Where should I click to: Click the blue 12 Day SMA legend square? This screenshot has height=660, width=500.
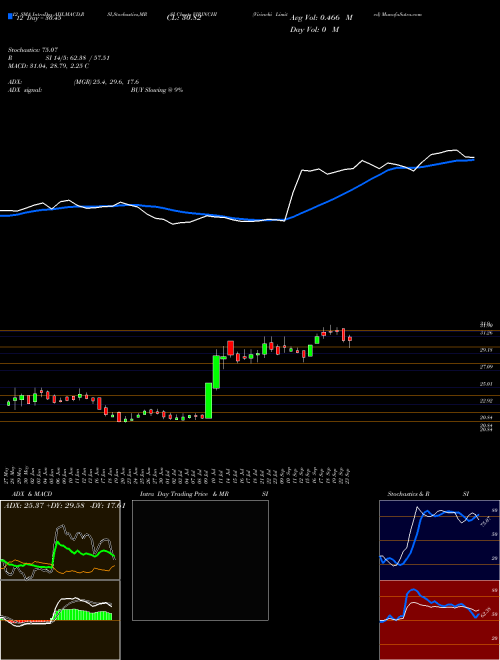point(10,16)
